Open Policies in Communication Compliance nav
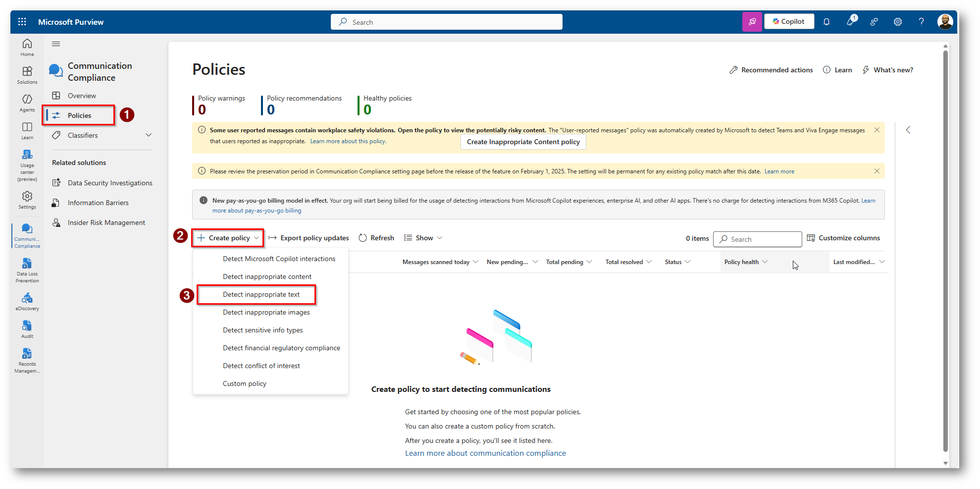 [79, 115]
